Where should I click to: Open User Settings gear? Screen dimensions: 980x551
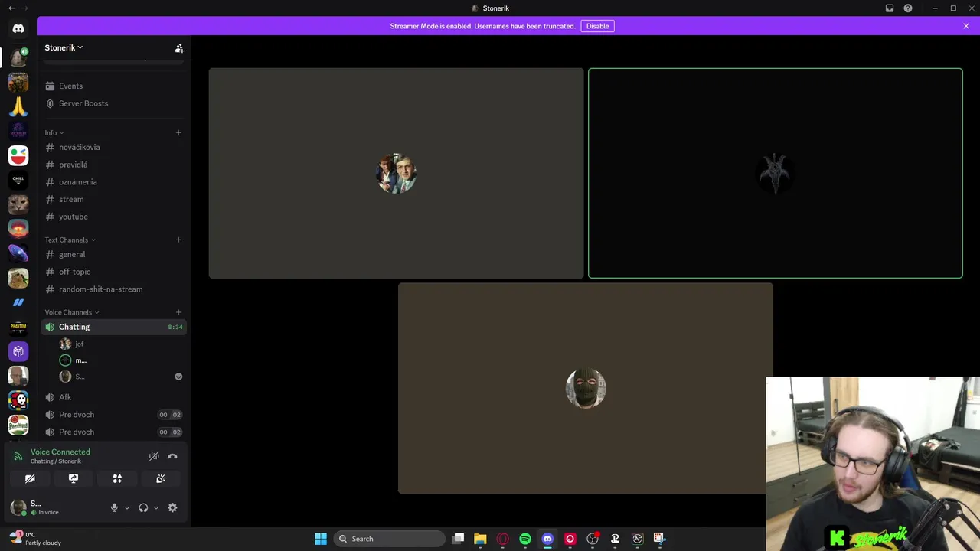click(x=172, y=507)
